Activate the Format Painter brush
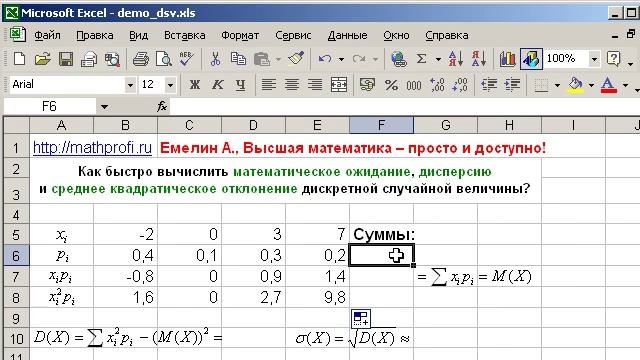Screen dimensions: 640x360 click(x=296, y=59)
